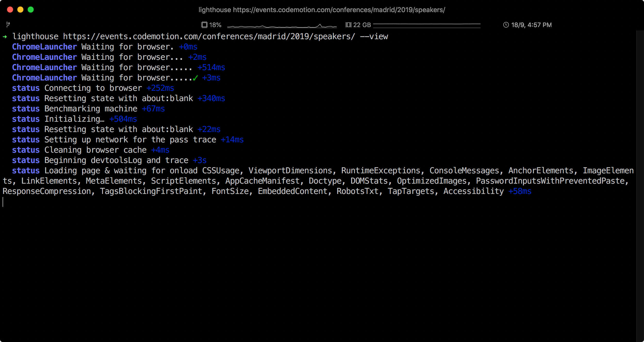The image size is (644, 342).
Task: Click the +514ms timing text
Action: click(x=211, y=68)
